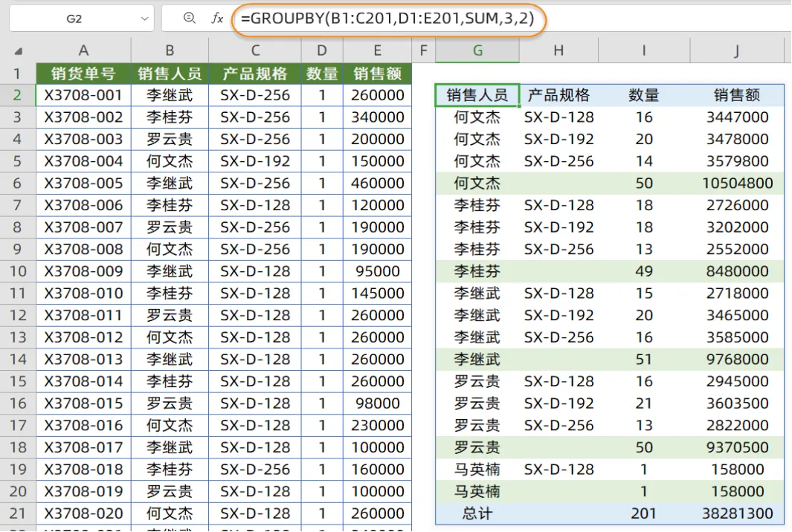Screen dimensions: 792x532
Task: Click value 2718000 in summary table
Action: pyautogui.click(x=736, y=293)
